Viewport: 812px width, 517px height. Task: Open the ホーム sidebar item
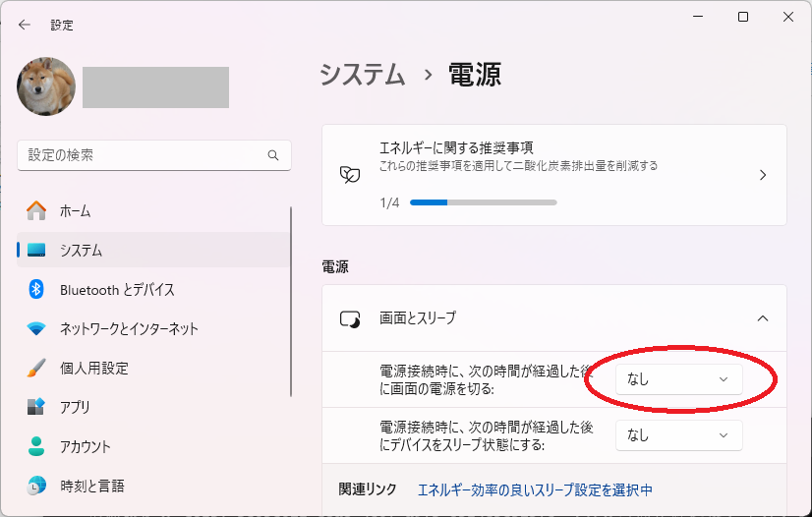point(153,210)
